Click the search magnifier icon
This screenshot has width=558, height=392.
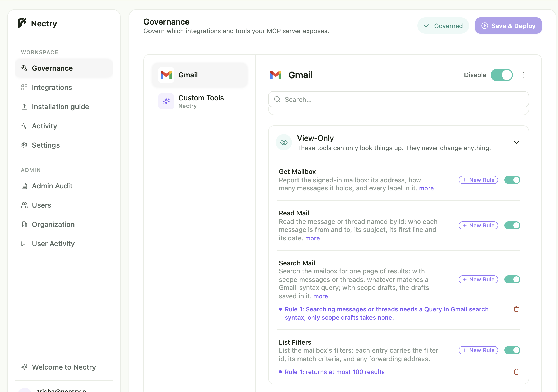[x=277, y=99]
